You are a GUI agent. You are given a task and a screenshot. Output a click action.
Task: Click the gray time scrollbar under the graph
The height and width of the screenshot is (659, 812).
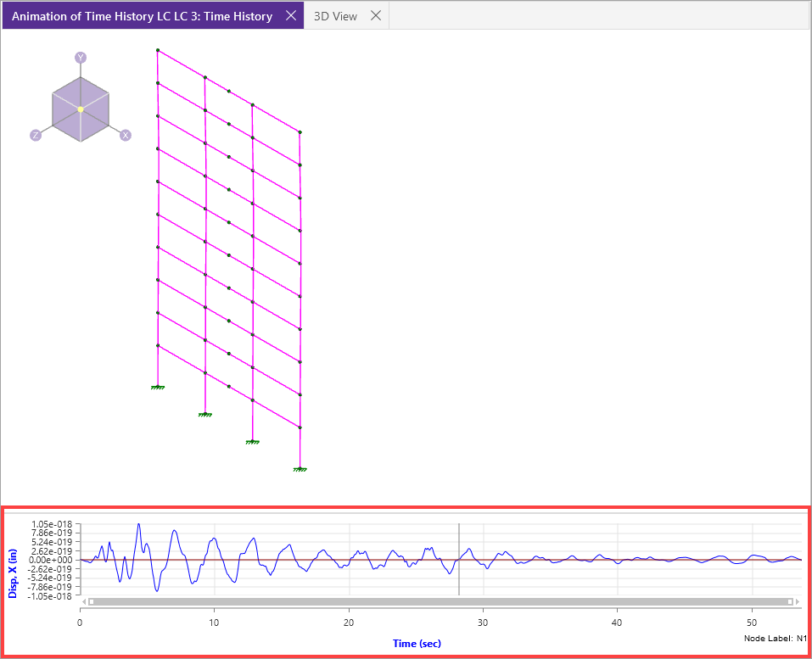[440, 601]
